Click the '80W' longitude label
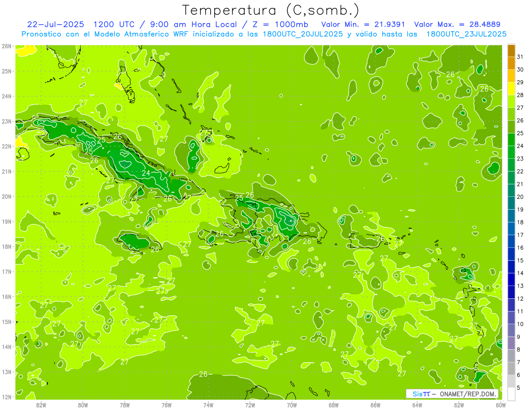 pos(83,405)
